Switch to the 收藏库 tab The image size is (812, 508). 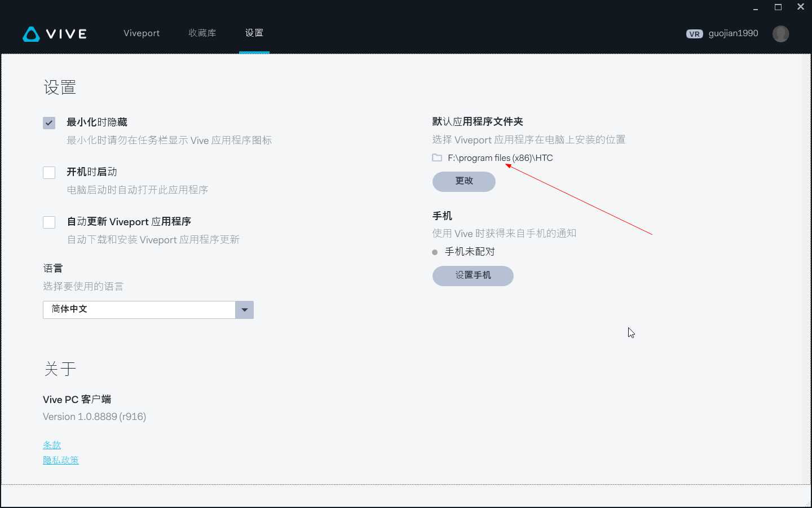(202, 33)
